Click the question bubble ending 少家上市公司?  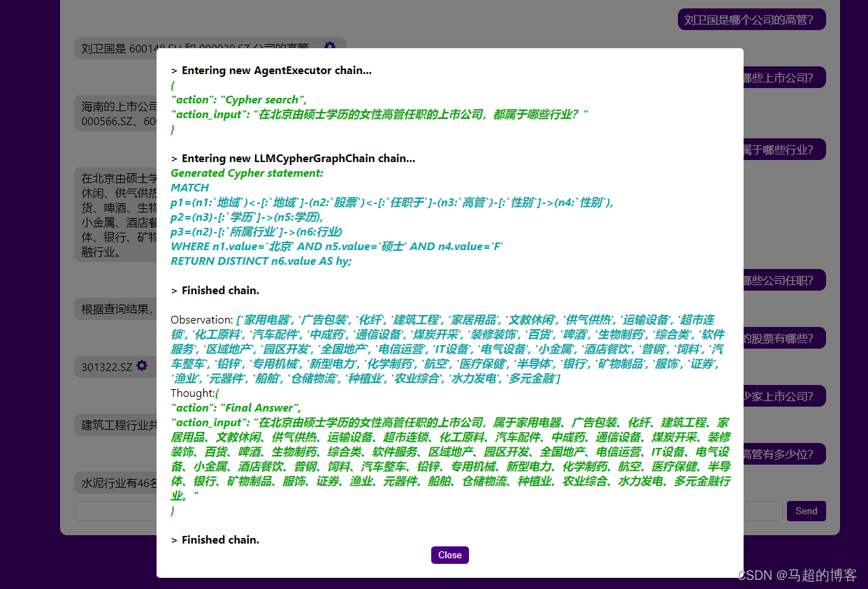784,396
